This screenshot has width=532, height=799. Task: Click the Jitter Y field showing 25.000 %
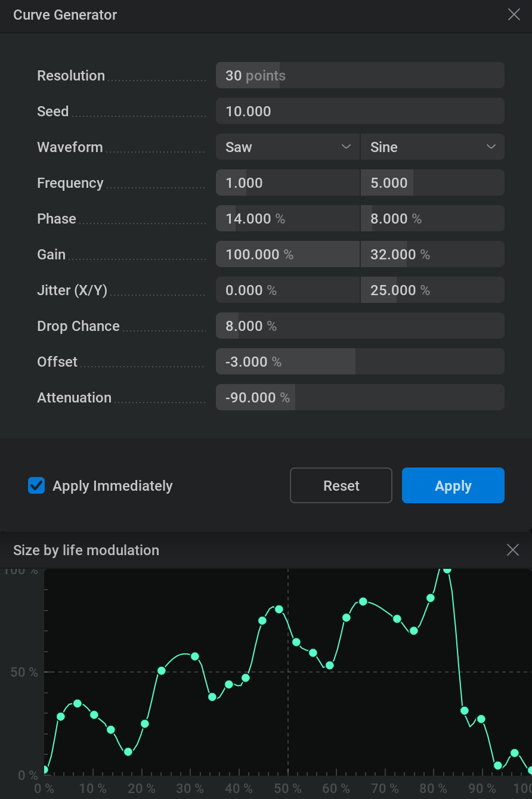point(432,290)
